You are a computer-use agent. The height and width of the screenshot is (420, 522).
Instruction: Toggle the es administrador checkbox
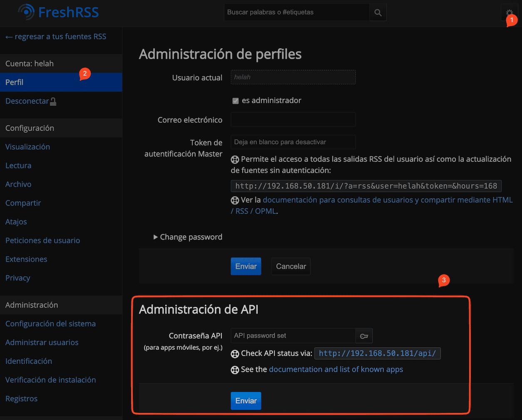pyautogui.click(x=236, y=101)
